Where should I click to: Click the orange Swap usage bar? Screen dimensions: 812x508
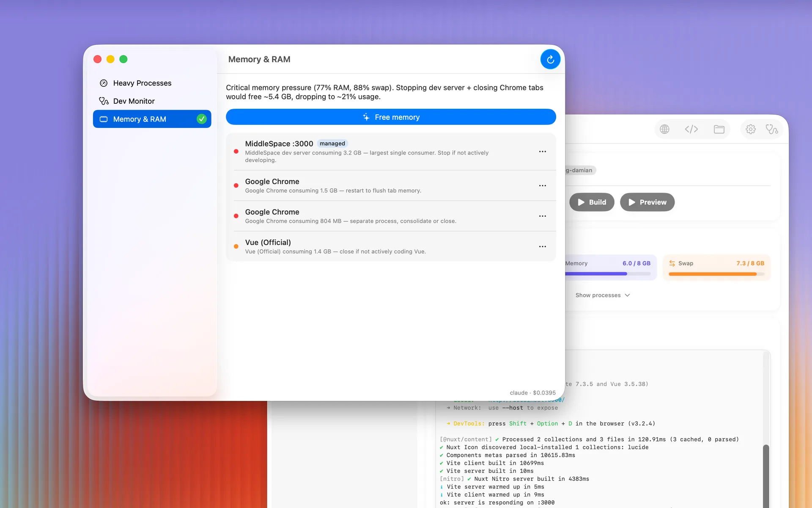click(716, 274)
